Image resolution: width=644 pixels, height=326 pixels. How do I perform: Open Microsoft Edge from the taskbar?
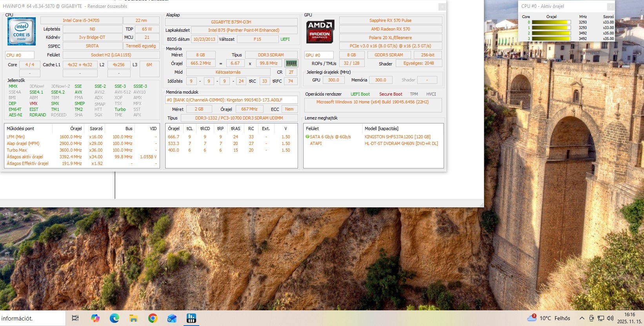coord(114,318)
